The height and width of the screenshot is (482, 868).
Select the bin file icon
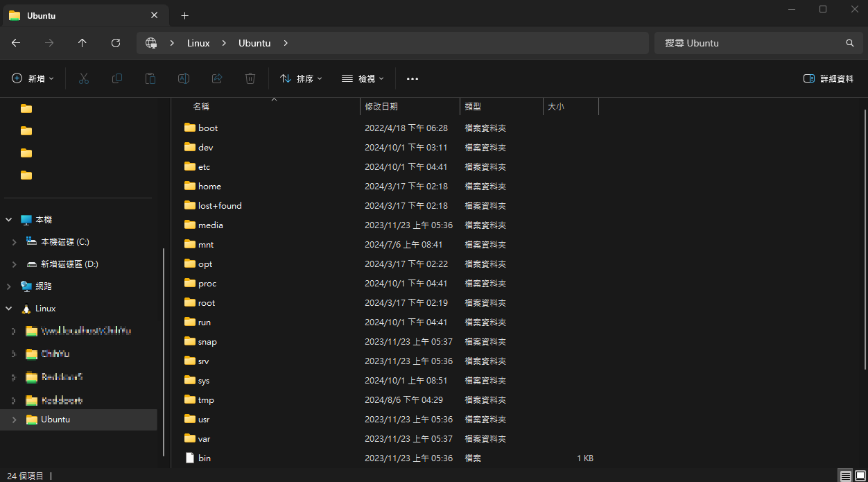tap(190, 458)
